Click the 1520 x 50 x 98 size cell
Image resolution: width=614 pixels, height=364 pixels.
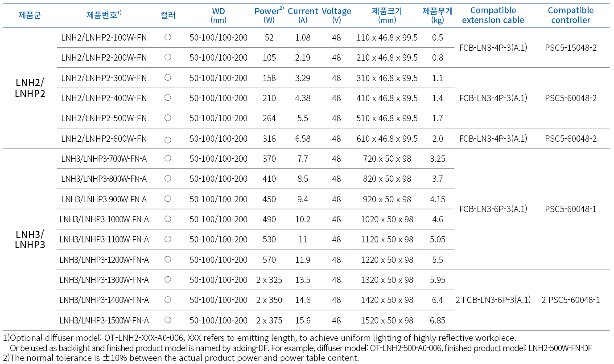point(387,320)
